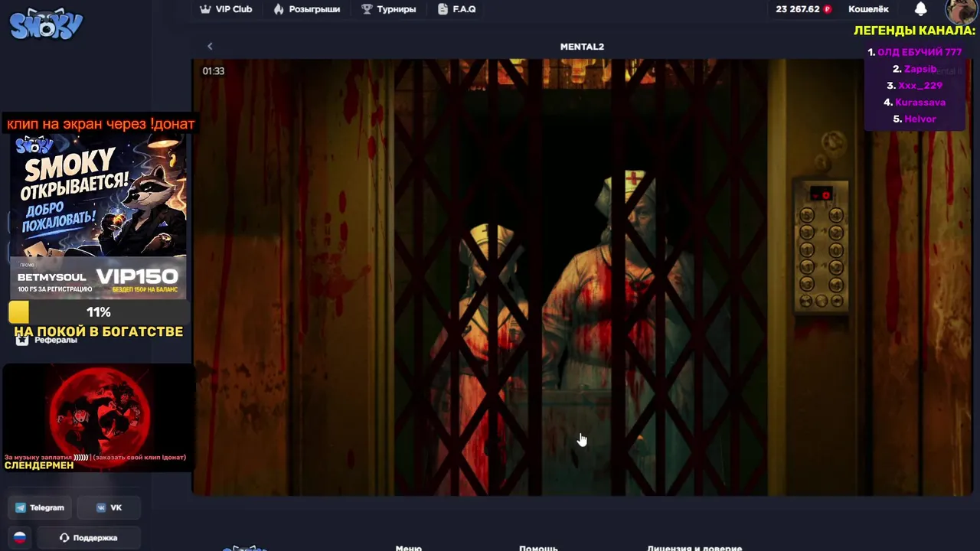Click the ЛЕГЕНДЫ КАНАЛА heading
Screen dimensions: 980x551
(914, 31)
